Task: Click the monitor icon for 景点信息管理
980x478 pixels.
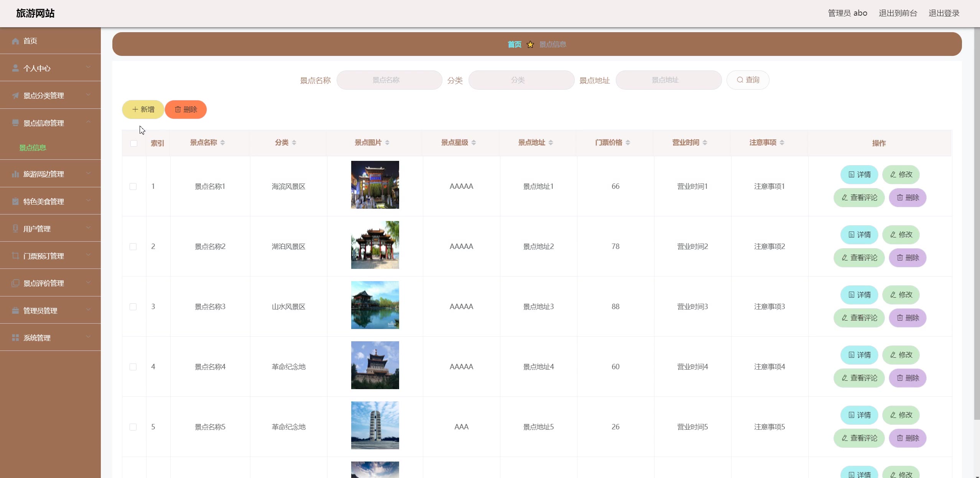Action: (x=15, y=123)
